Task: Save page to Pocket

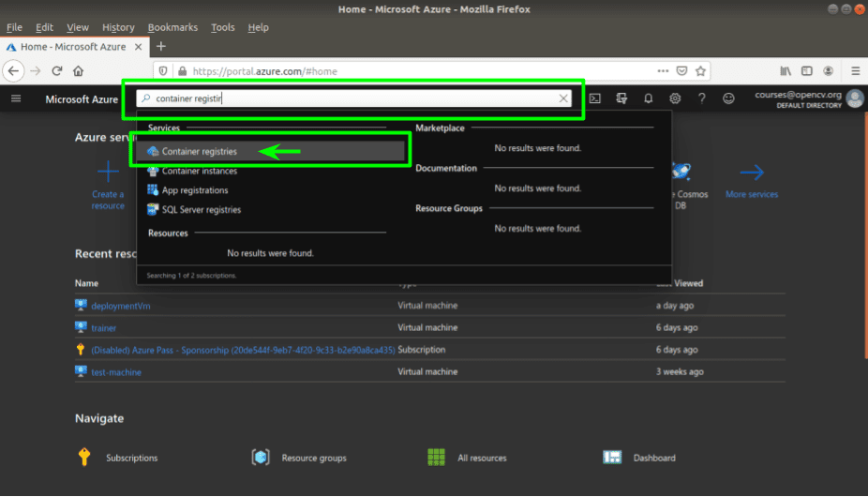Action: (x=682, y=71)
